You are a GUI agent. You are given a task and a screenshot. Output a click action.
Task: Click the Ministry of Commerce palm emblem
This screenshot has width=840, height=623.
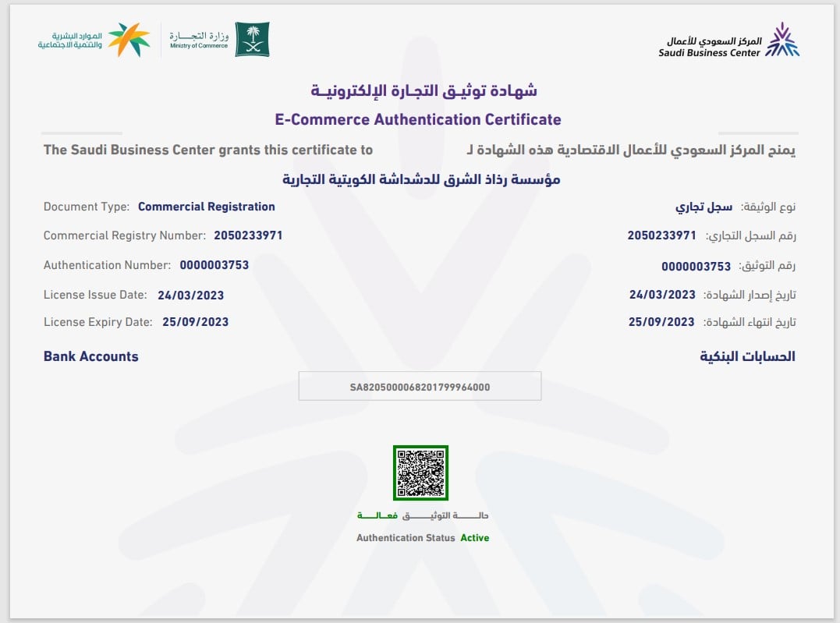pos(252,39)
